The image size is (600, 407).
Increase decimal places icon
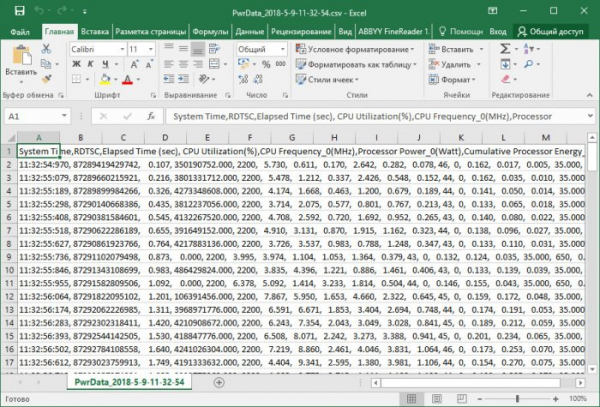(243, 79)
